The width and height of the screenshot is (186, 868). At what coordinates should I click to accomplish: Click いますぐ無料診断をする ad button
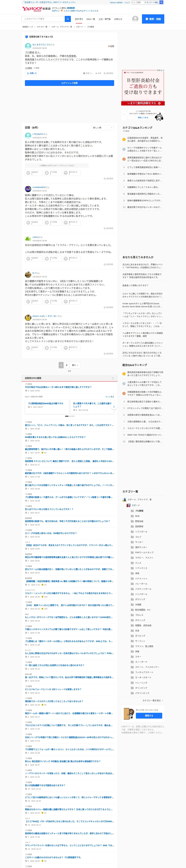click(x=143, y=103)
